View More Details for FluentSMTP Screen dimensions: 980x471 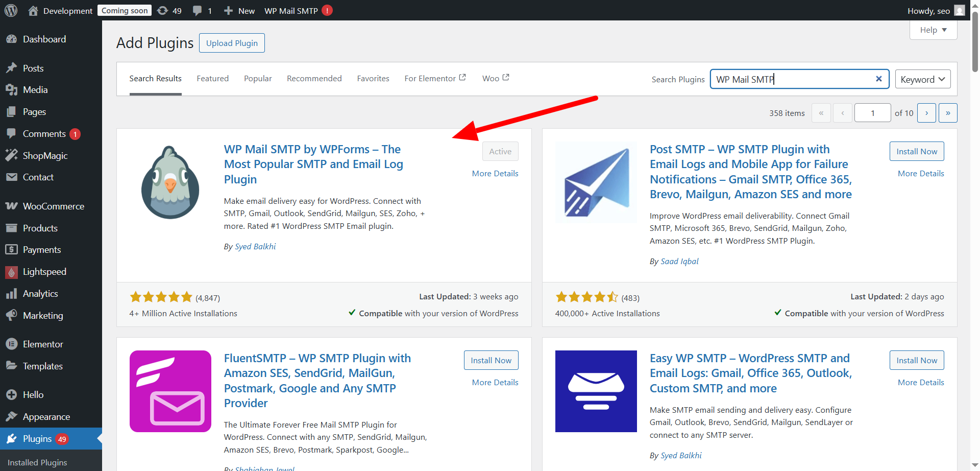[x=495, y=383]
